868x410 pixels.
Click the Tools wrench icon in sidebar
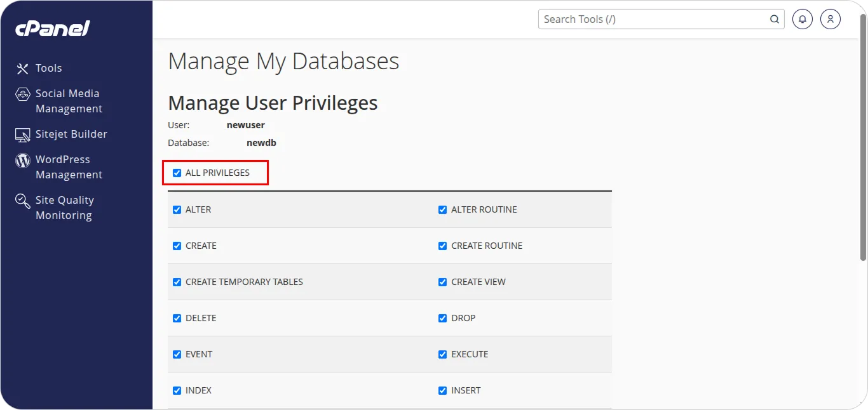point(23,69)
